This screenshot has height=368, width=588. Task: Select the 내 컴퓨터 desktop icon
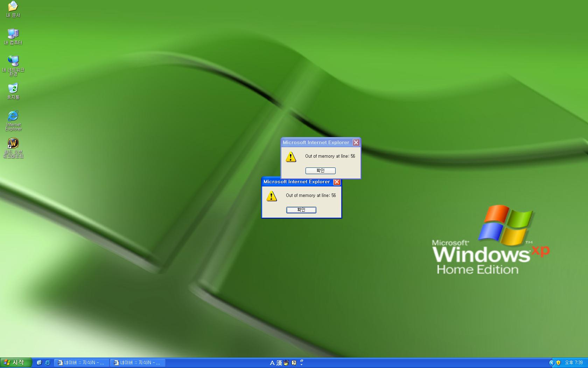pyautogui.click(x=13, y=36)
